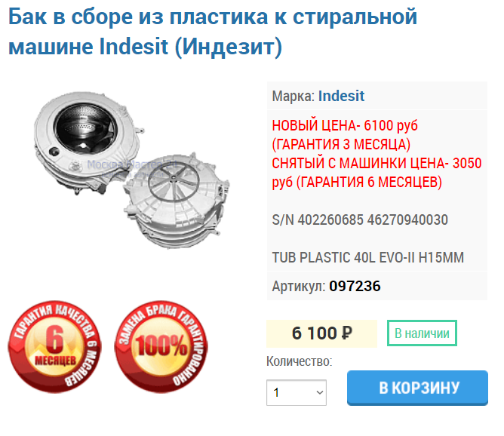Click the 6 100 ₽ price box
The width and height of the screenshot is (504, 436).
[321, 333]
